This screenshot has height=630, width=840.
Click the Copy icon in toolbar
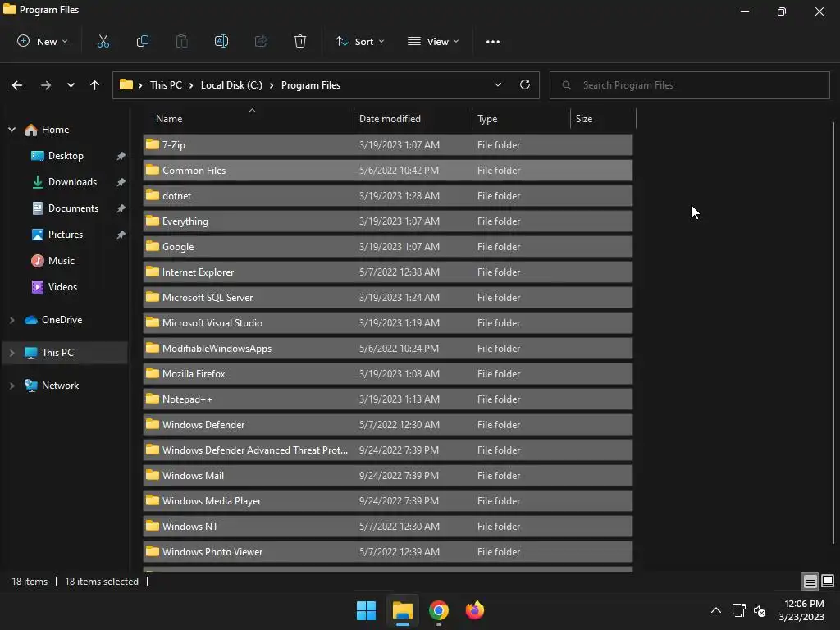click(143, 41)
